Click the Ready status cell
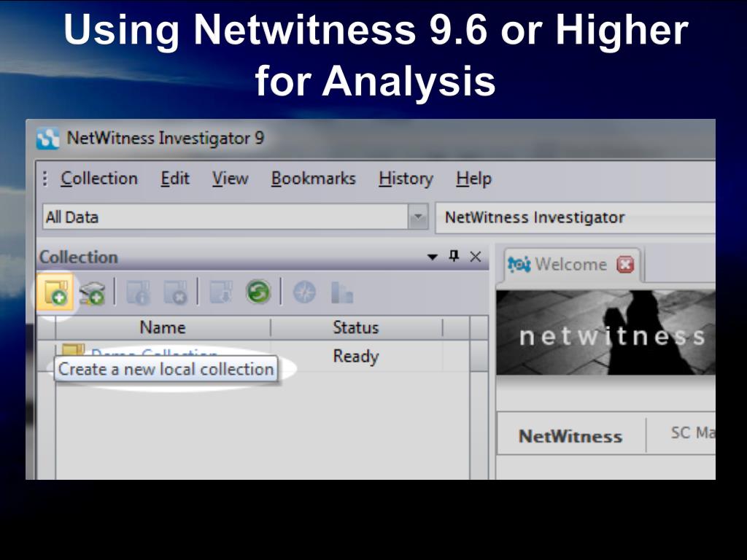This screenshot has width=747, height=560. tap(356, 356)
